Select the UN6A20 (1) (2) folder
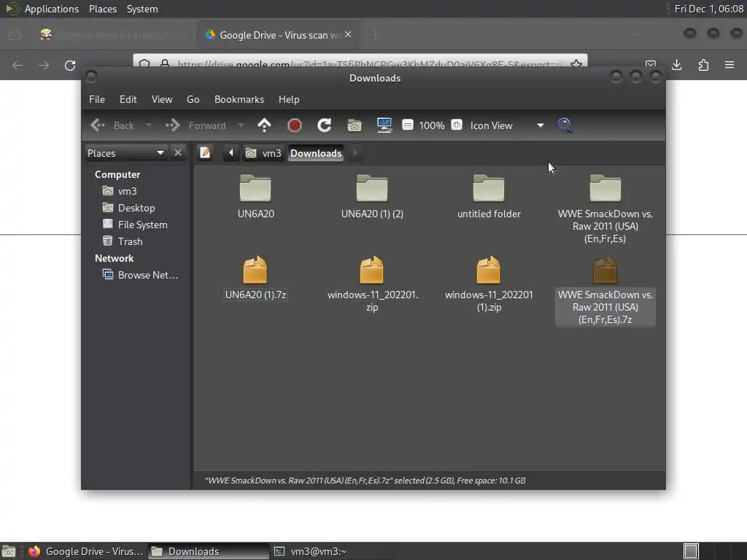747x560 pixels. (x=372, y=197)
